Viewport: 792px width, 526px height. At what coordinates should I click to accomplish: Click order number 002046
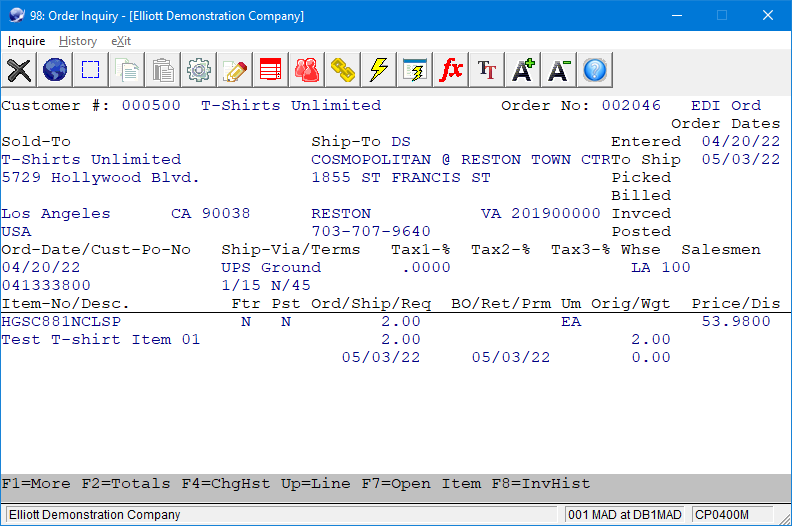point(631,105)
